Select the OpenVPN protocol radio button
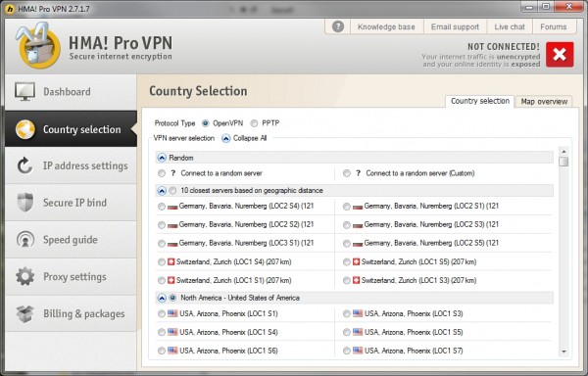588x376 pixels. 205,123
